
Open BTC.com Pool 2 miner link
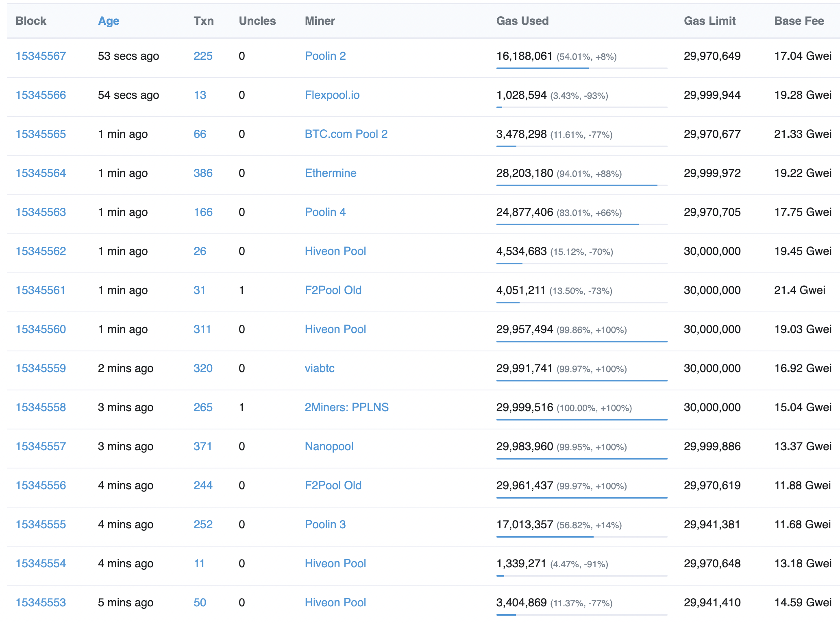pyautogui.click(x=346, y=134)
